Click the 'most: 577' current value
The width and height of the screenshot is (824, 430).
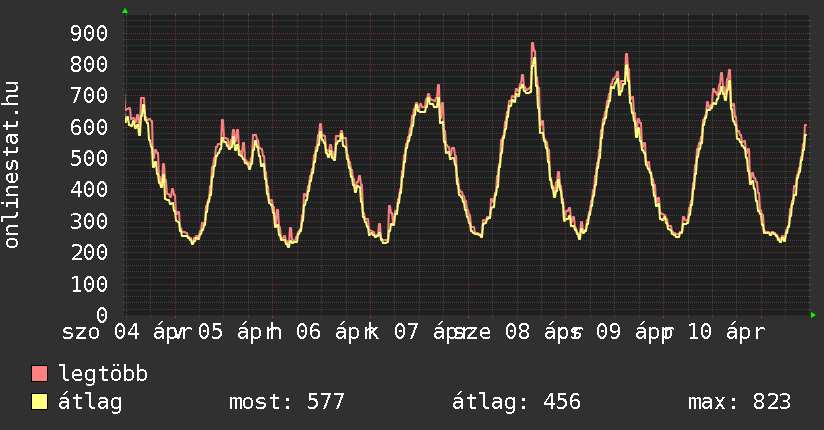click(286, 402)
